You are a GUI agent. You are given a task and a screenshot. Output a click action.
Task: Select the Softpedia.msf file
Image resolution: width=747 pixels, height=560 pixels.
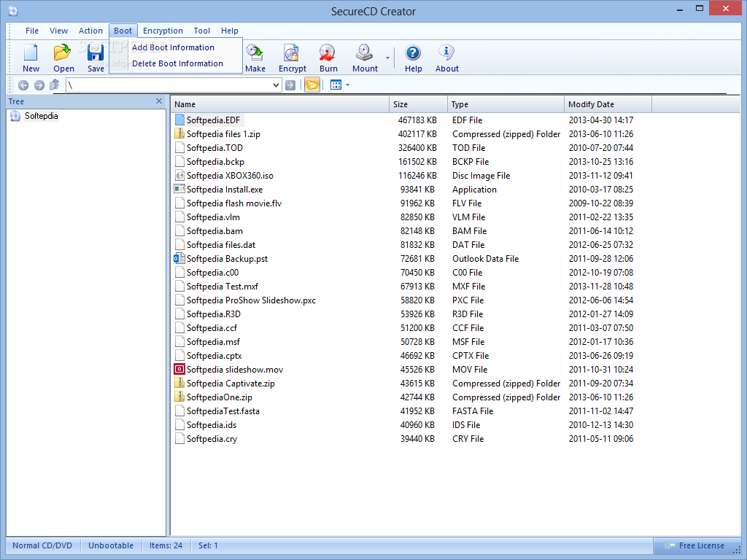[x=213, y=341]
